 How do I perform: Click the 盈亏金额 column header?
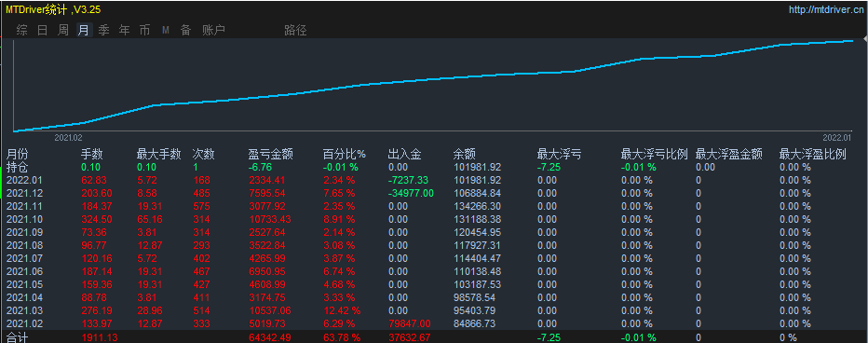point(271,155)
